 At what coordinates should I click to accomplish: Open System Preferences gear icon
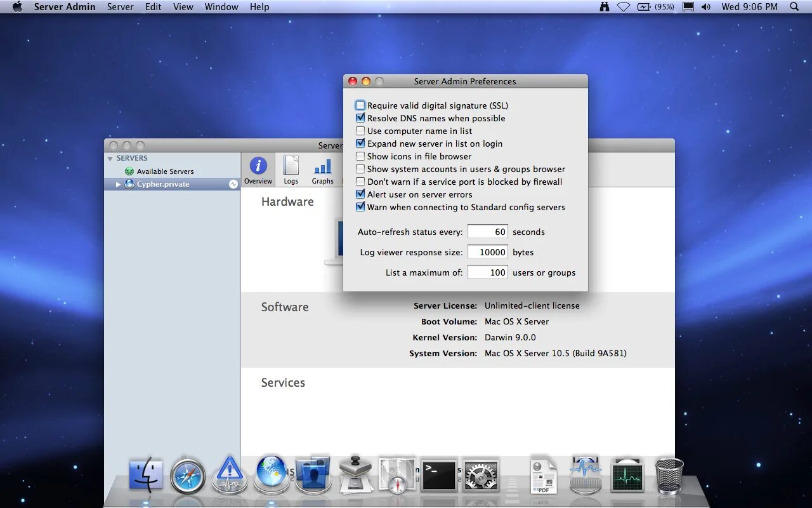pyautogui.click(x=481, y=475)
